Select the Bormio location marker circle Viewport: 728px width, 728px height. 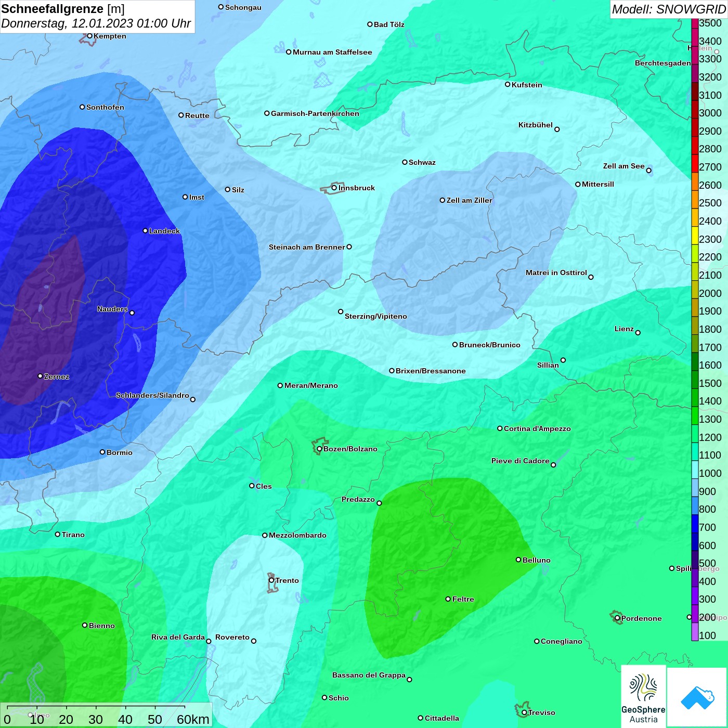(102, 452)
